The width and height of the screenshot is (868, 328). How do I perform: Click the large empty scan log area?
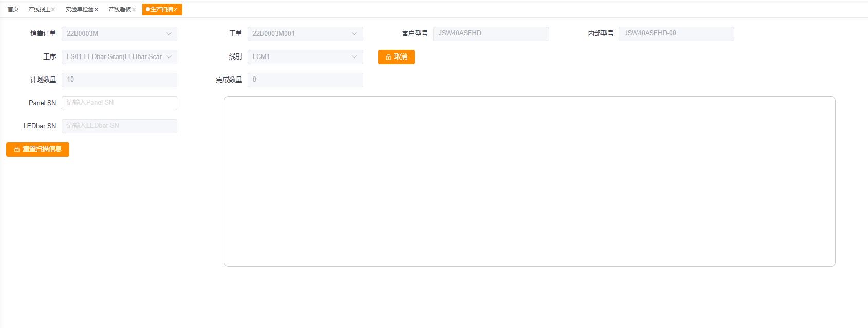click(x=529, y=181)
